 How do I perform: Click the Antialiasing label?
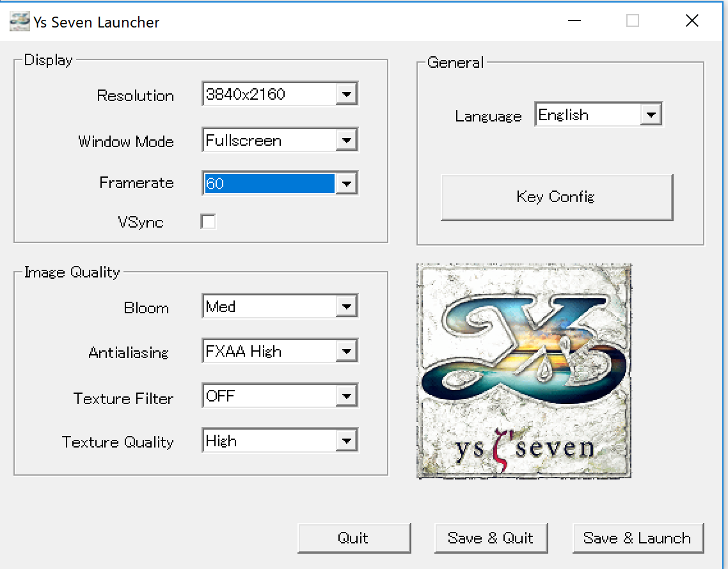129,353
